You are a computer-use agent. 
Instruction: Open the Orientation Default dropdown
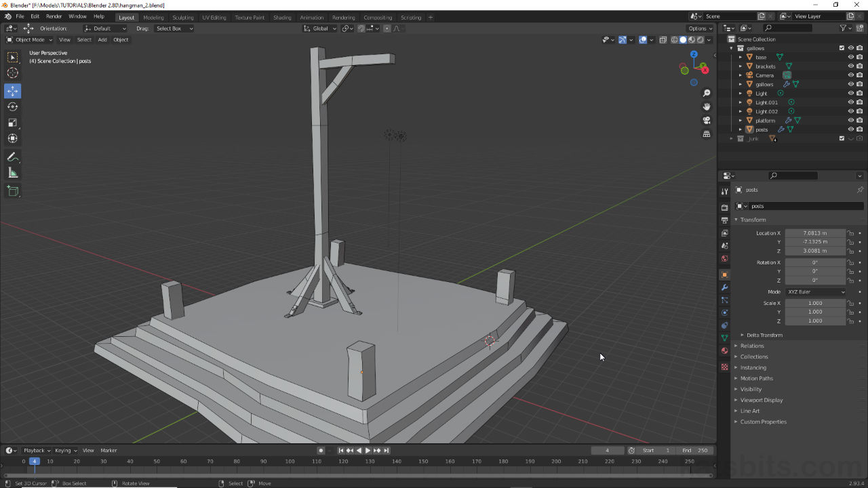click(105, 28)
